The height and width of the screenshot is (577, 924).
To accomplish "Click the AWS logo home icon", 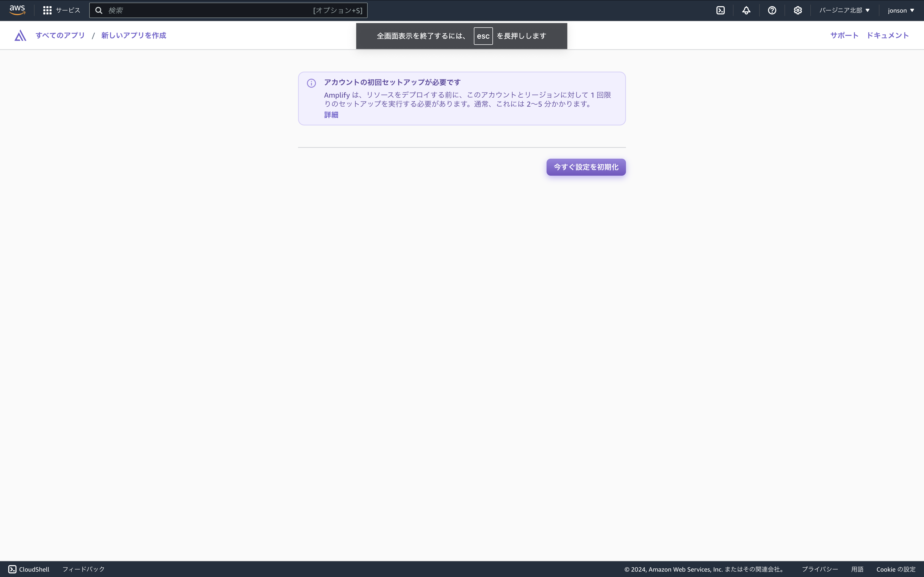I will (17, 10).
